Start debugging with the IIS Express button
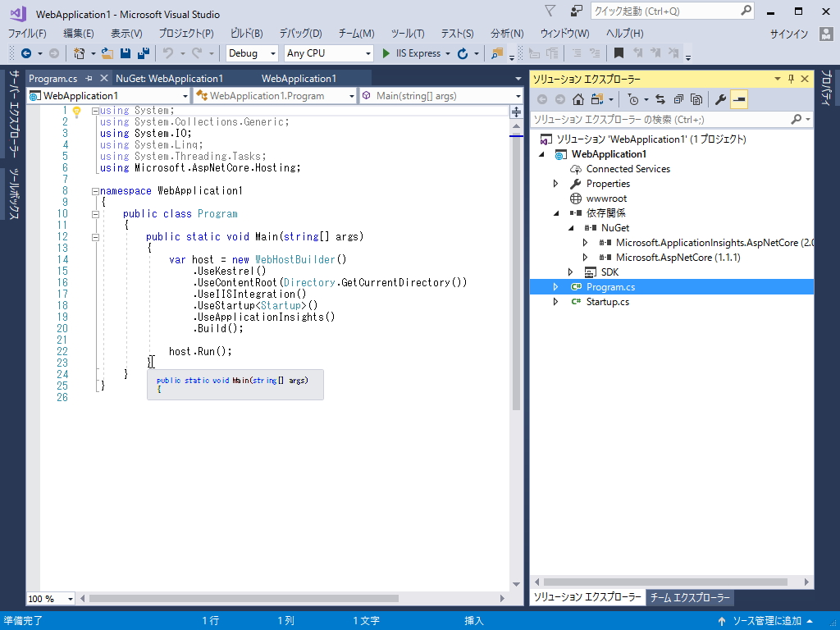 click(414, 52)
